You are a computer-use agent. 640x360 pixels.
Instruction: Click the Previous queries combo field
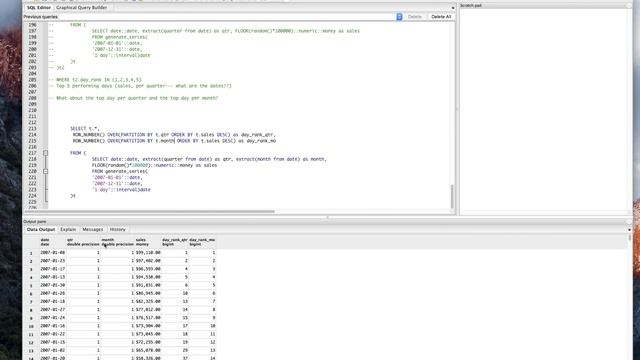coord(230,17)
